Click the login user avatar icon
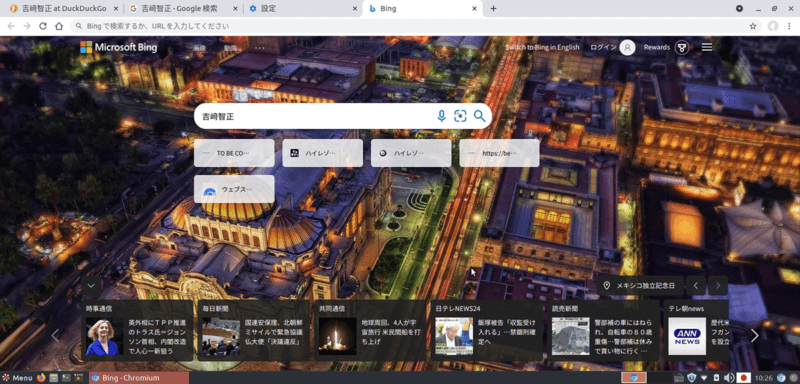The image size is (800, 384). tap(627, 47)
